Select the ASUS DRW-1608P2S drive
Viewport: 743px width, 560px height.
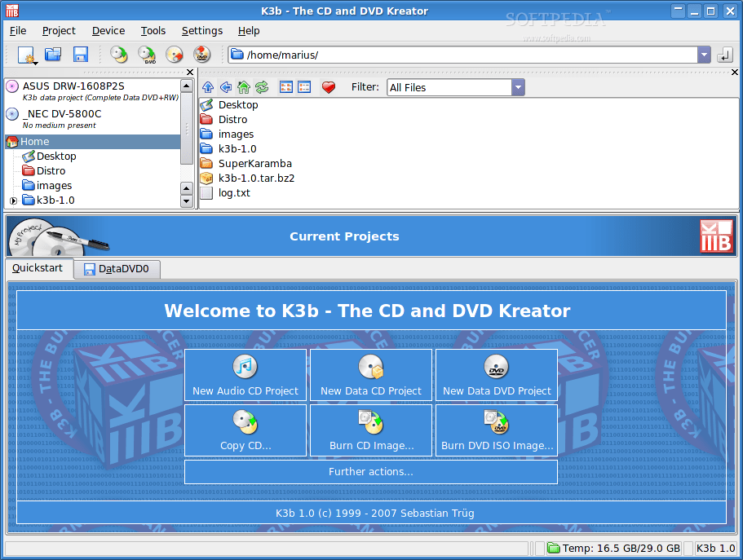coord(93,91)
